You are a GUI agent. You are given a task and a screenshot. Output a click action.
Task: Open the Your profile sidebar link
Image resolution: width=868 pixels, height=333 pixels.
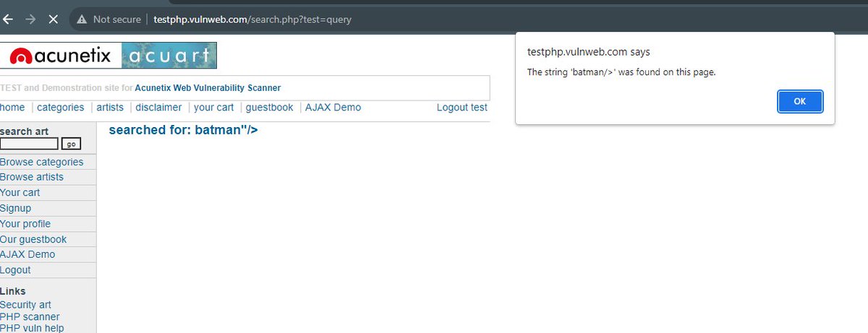[x=25, y=224]
